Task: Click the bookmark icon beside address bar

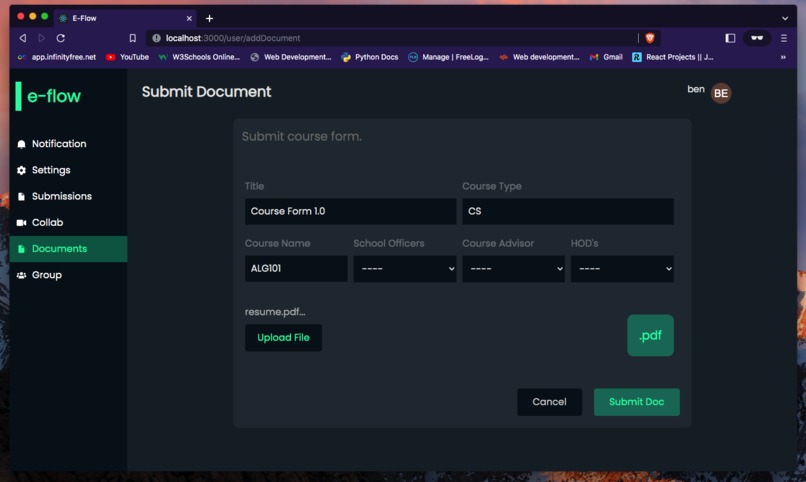Action: (x=133, y=38)
